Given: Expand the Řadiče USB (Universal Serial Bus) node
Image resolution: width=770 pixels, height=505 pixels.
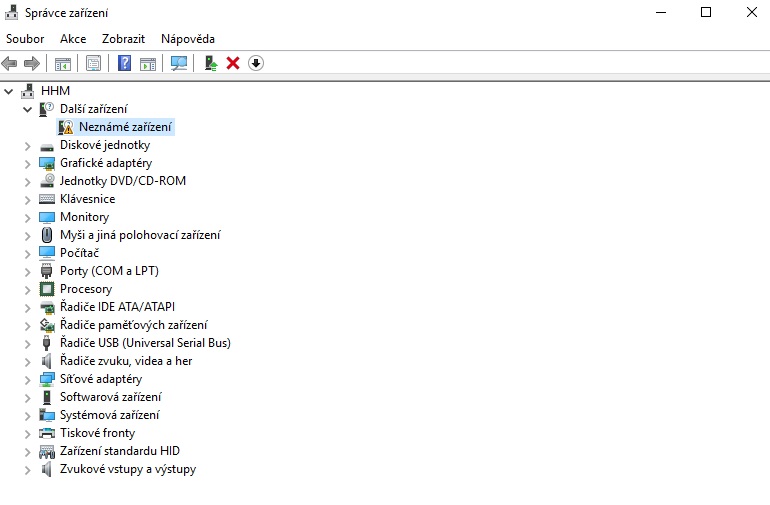Looking at the screenshot, I should (x=28, y=344).
